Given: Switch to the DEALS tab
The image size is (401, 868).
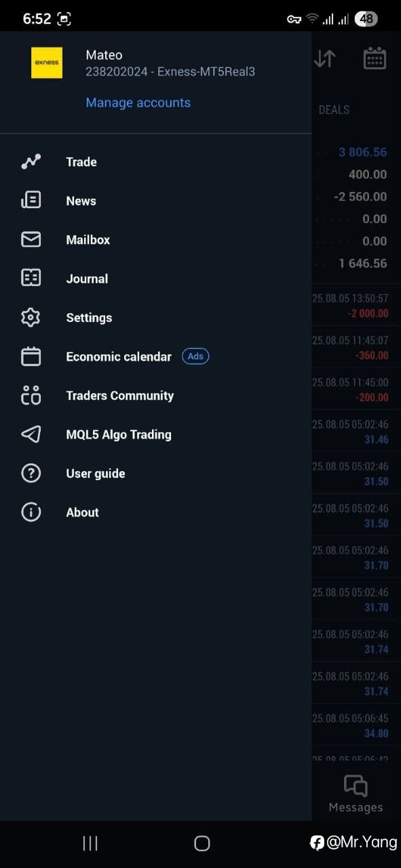Looking at the screenshot, I should pyautogui.click(x=334, y=109).
